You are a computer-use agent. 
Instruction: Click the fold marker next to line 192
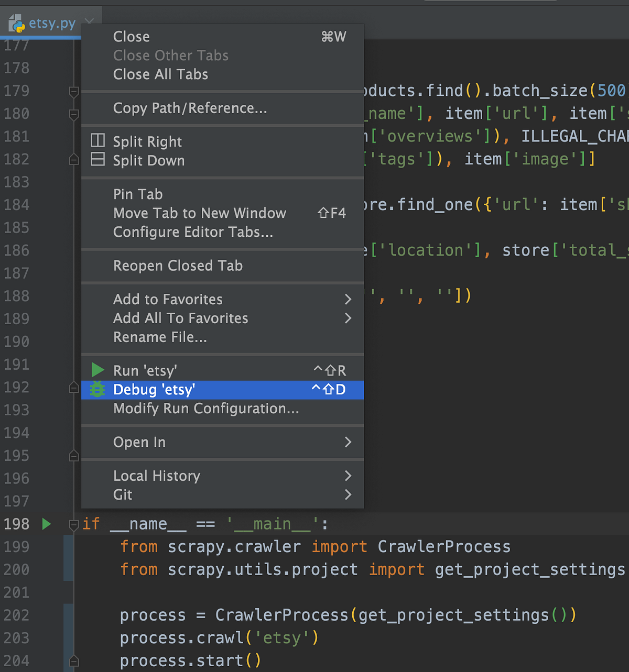tap(73, 387)
